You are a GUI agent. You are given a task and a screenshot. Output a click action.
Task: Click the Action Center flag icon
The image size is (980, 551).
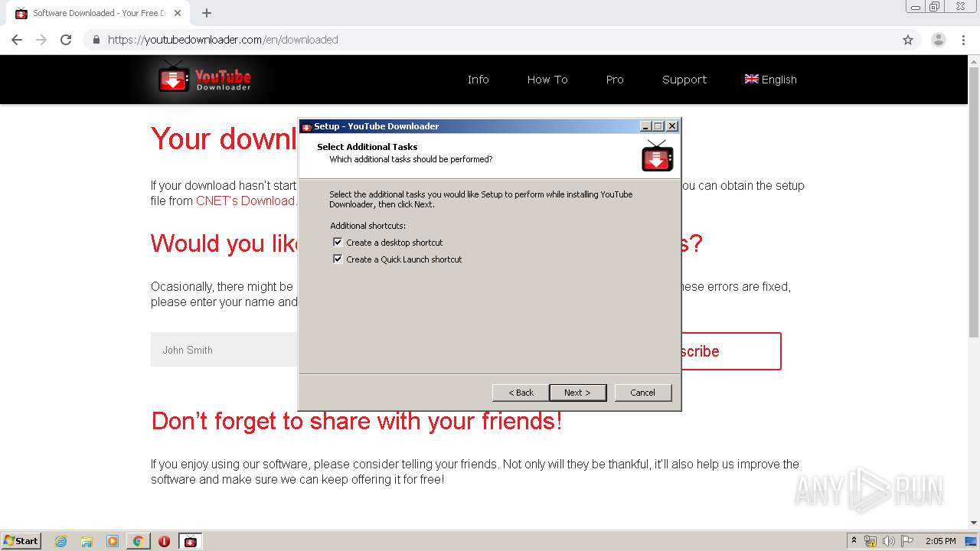907,541
